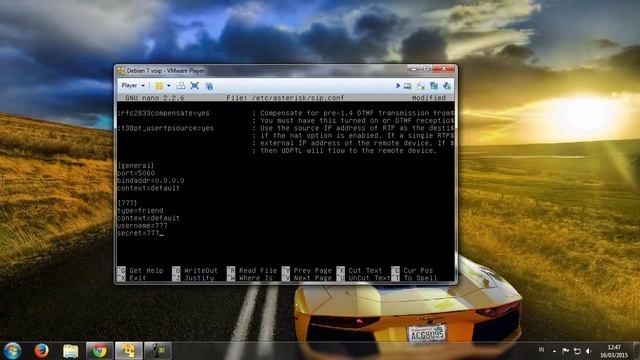Show hidden tray icons arrow
640x360 pixels.
pyautogui.click(x=554, y=351)
